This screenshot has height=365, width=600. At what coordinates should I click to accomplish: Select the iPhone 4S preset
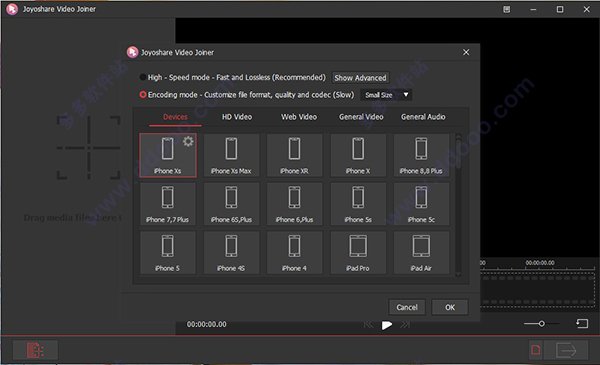[231, 253]
